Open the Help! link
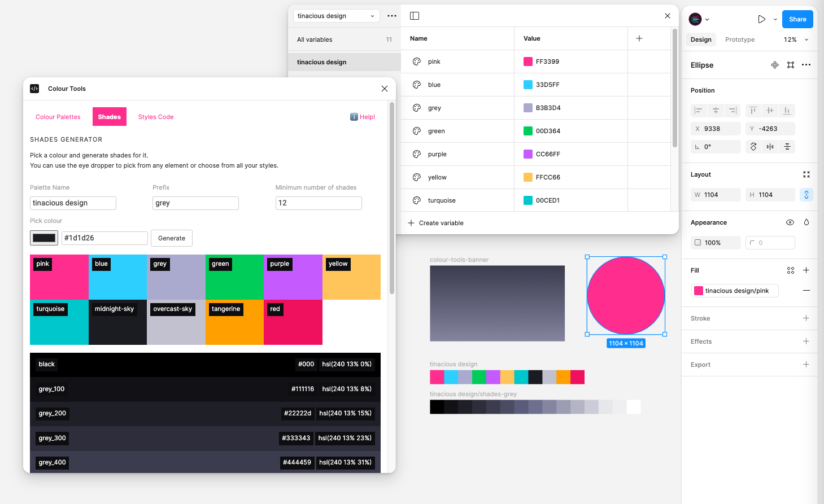 (x=363, y=117)
